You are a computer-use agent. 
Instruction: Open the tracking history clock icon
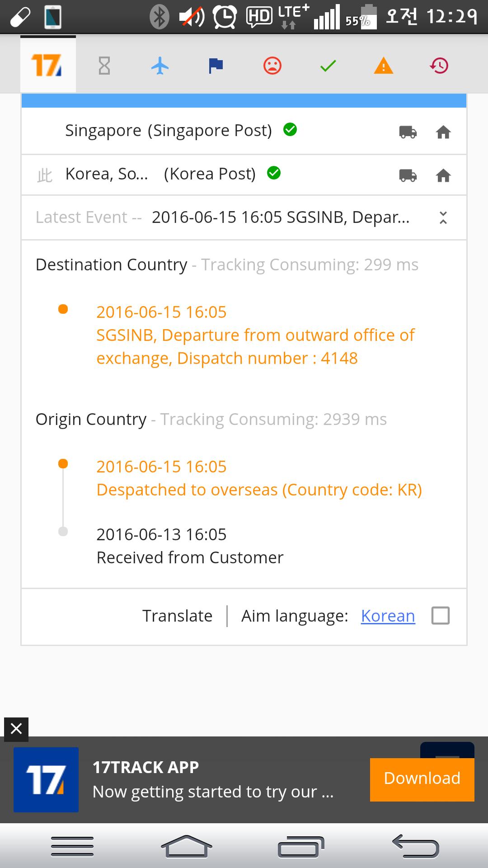(x=439, y=66)
